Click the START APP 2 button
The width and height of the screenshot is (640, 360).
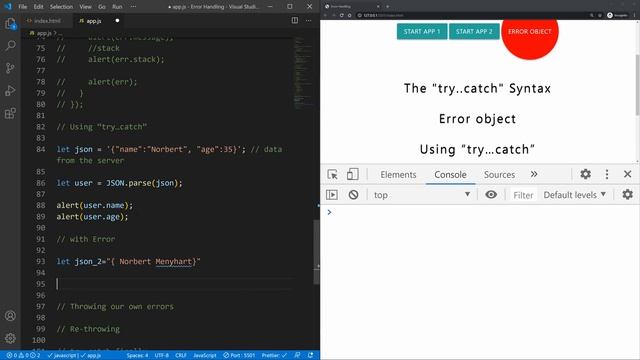(x=474, y=31)
